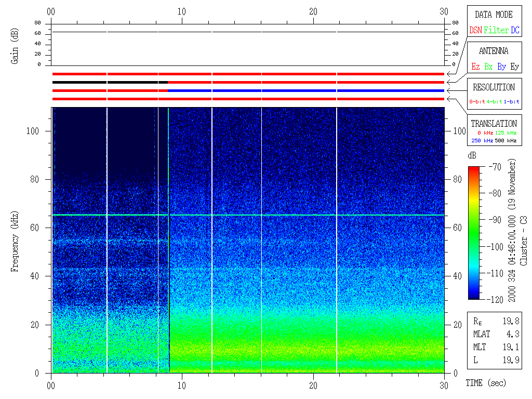This screenshot has width=532, height=399.
Task: Click the 1-bit resolution label
Action: pyautogui.click(x=512, y=102)
